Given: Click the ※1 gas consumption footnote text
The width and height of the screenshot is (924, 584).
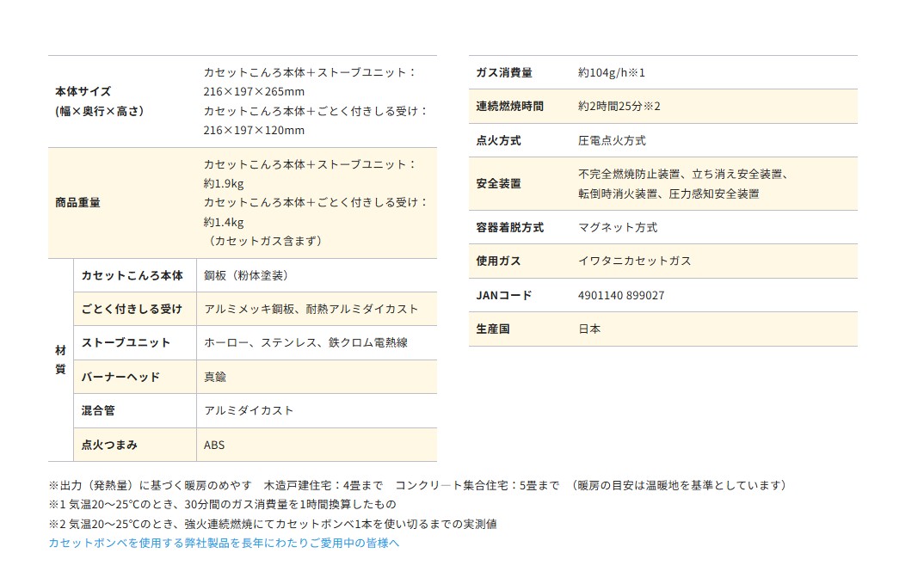Looking at the screenshot, I should [222, 504].
